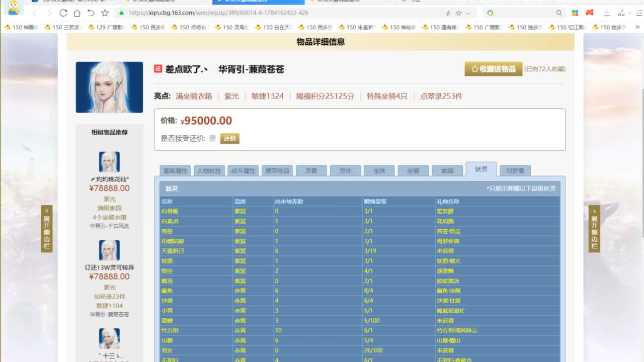Open similar item '十三' avatar
This screenshot has height=362, width=644.
tap(109, 338)
